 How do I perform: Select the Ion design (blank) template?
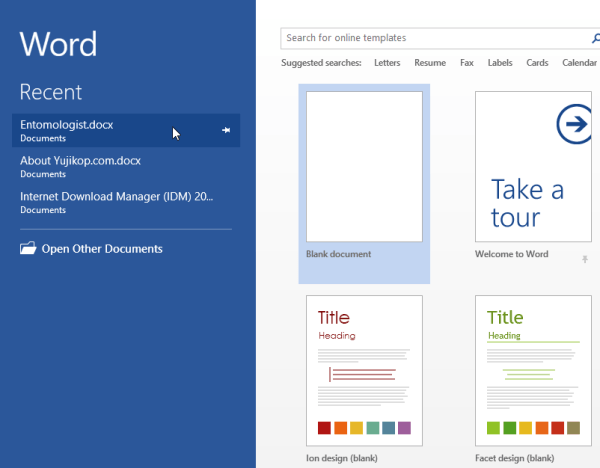364,370
